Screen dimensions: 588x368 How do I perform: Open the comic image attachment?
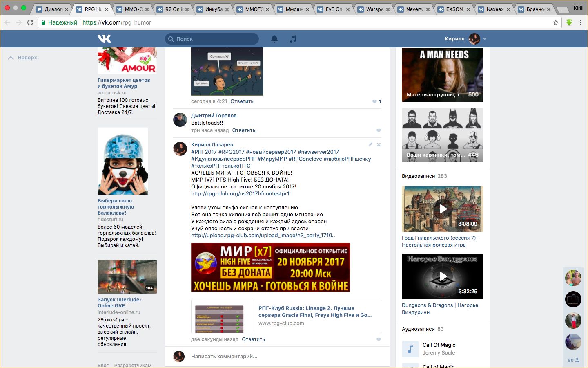[x=227, y=72]
